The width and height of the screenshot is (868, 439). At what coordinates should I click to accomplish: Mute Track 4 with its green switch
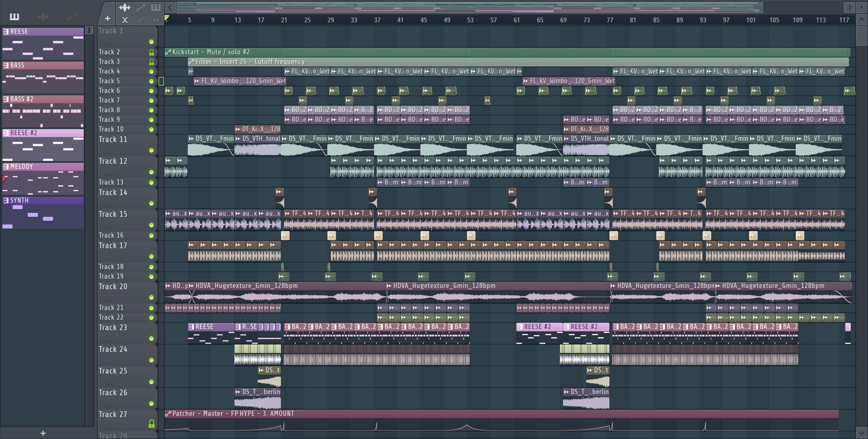(151, 71)
